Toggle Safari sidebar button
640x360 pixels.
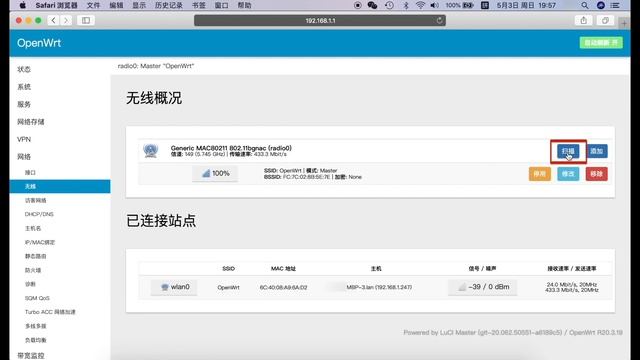(x=86, y=20)
